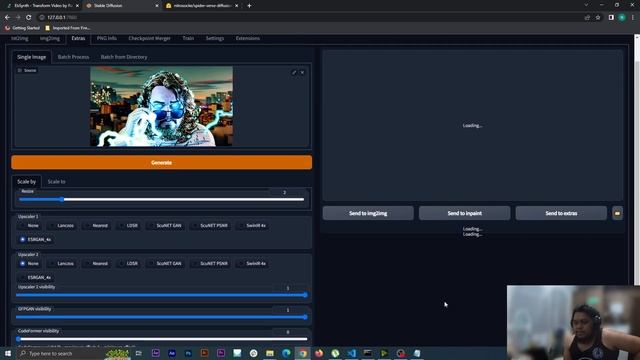The image size is (640, 360).
Task: Select None for Upscaler 2
Action: [x=29, y=264]
